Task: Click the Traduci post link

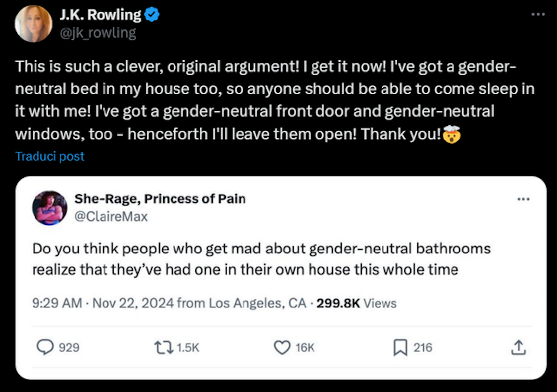Action: click(50, 156)
